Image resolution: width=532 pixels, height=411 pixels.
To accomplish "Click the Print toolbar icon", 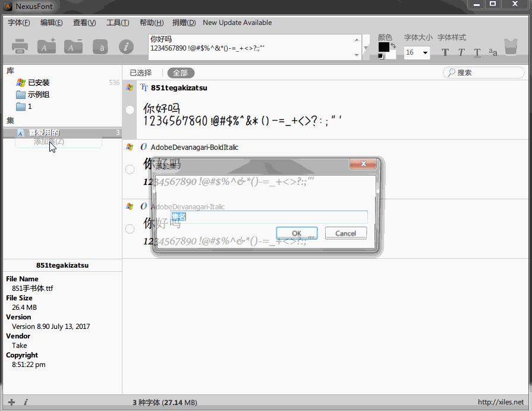I will click(x=20, y=46).
